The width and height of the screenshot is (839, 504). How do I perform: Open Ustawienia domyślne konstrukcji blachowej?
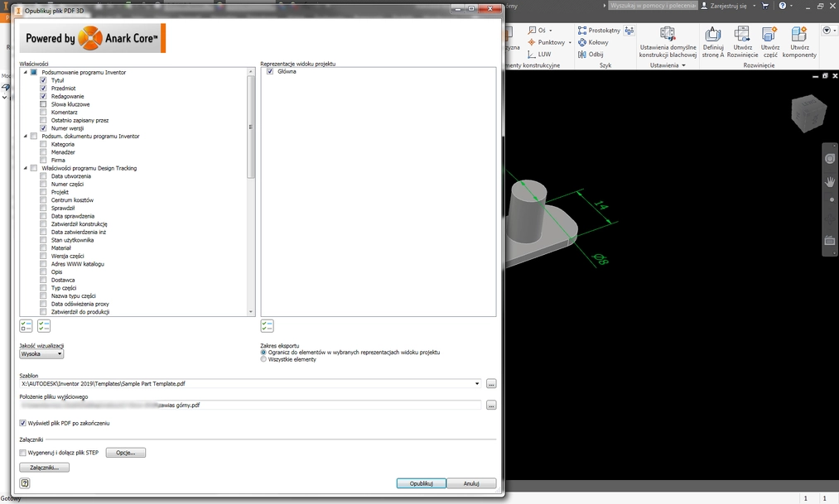668,35
